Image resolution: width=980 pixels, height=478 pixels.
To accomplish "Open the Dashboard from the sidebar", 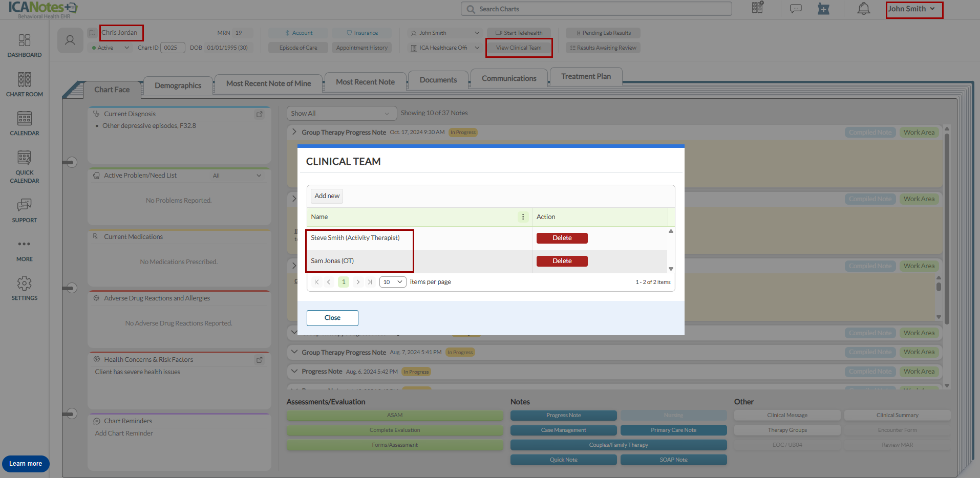I will pos(25,46).
